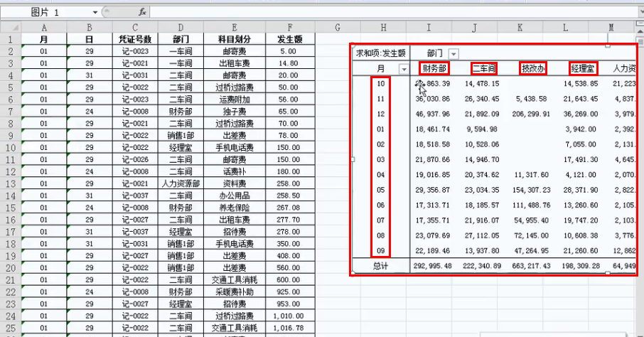This screenshot has width=644, height=337.
Task: Click the fx insert function icon
Action: pyautogui.click(x=142, y=12)
